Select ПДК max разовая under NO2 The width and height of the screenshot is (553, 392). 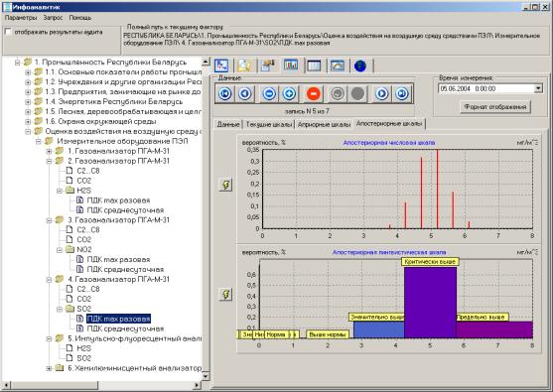(118, 259)
